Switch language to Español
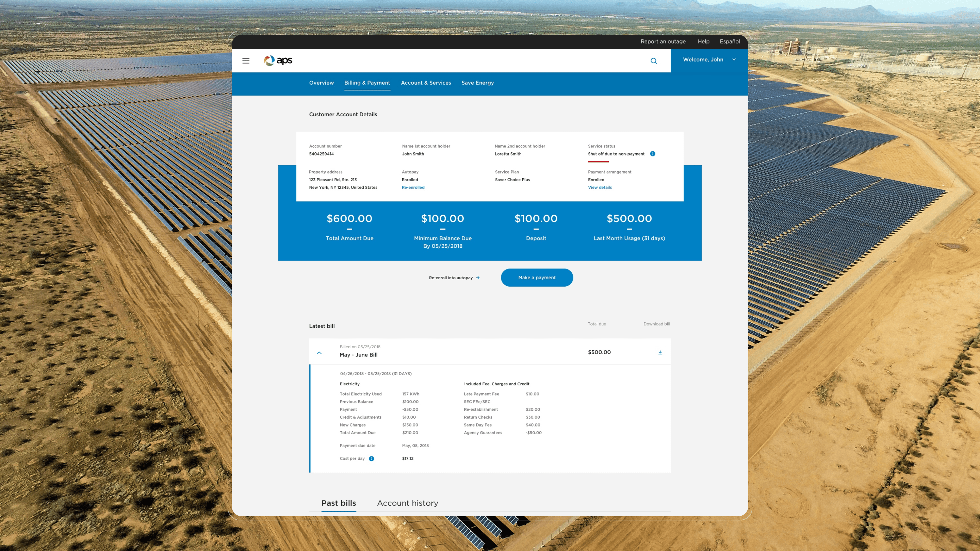The image size is (980, 551). coord(729,41)
